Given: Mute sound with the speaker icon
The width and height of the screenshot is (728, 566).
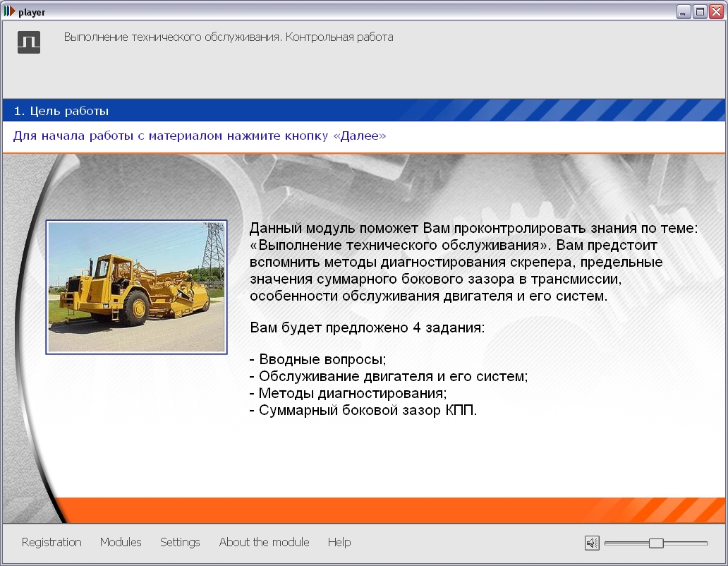Looking at the screenshot, I should [x=592, y=543].
